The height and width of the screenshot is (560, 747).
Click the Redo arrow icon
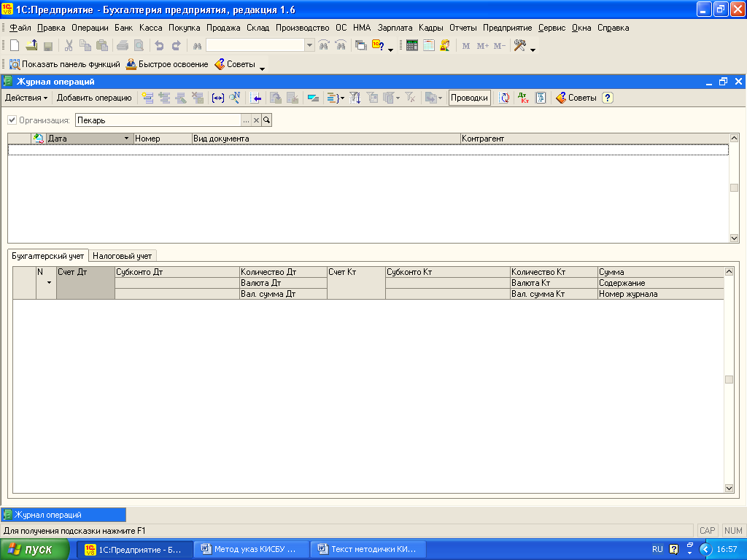[177, 46]
